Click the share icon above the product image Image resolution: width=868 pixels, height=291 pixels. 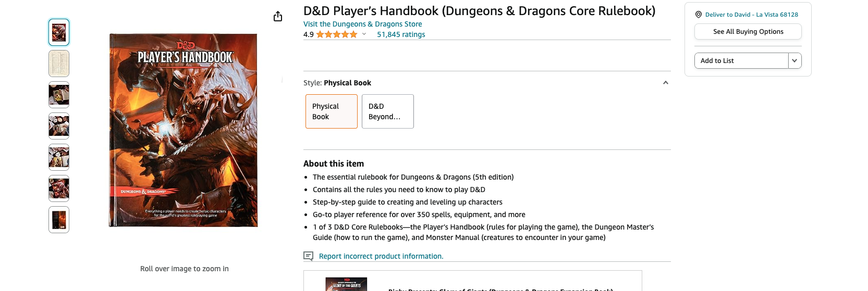point(278,17)
